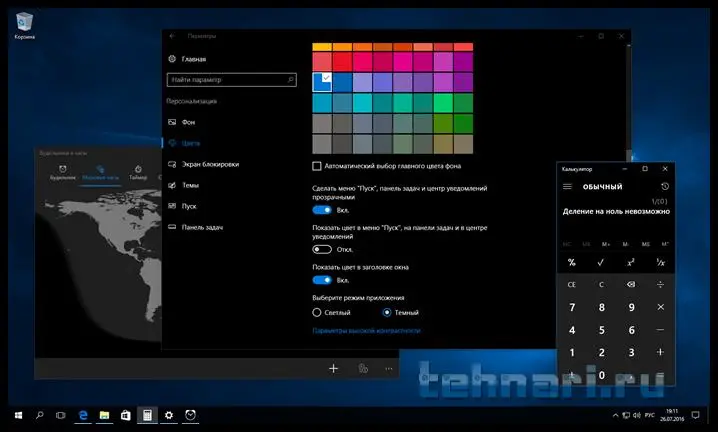The image size is (718, 432).
Task: Open Microsoft Edge from the taskbar
Action: (x=83, y=414)
